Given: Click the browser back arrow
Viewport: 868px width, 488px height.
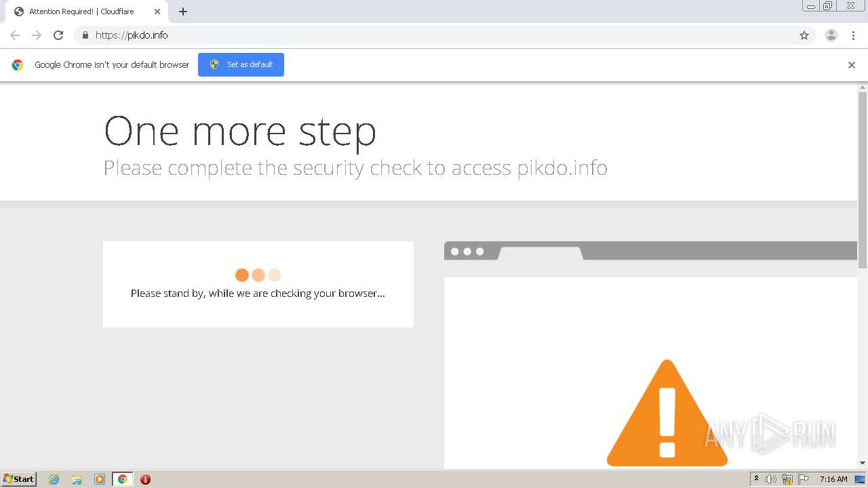Looking at the screenshot, I should 15,35.
